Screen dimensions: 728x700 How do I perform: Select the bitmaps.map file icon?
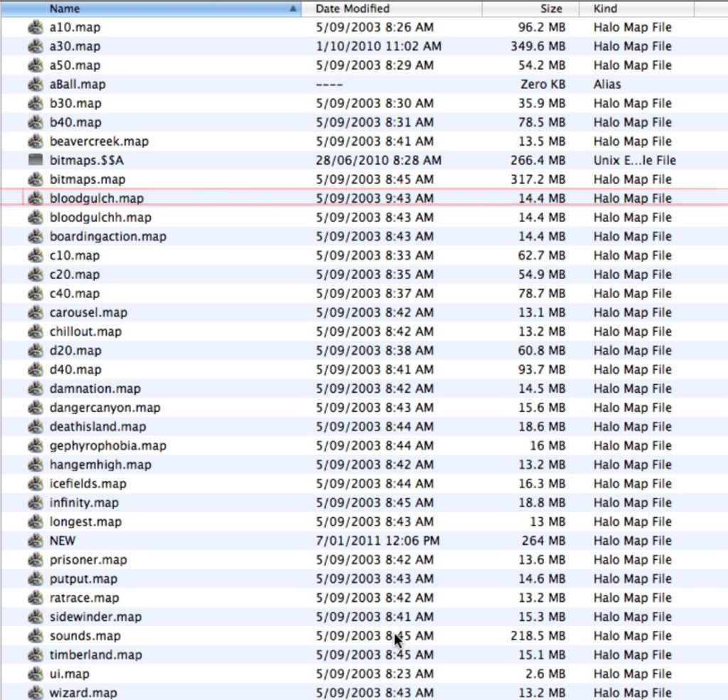pyautogui.click(x=36, y=180)
